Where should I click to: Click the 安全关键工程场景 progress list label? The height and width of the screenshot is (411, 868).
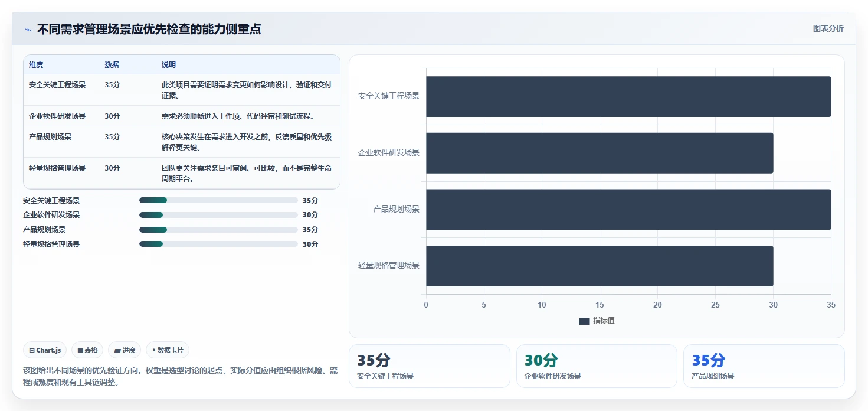51,200
